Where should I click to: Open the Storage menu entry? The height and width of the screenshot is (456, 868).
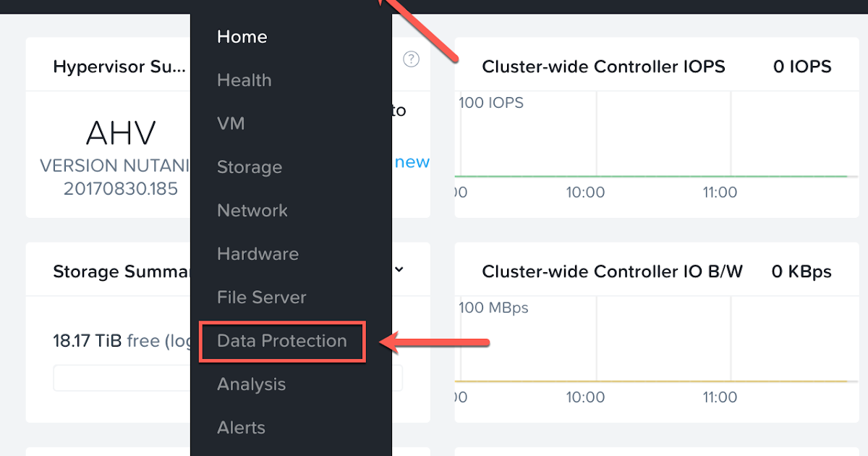point(249,167)
